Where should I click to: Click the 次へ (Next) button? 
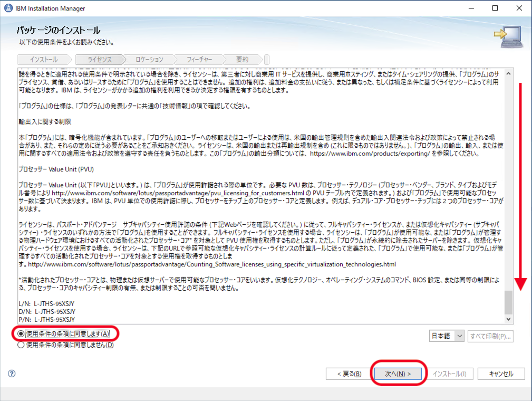pos(398,374)
